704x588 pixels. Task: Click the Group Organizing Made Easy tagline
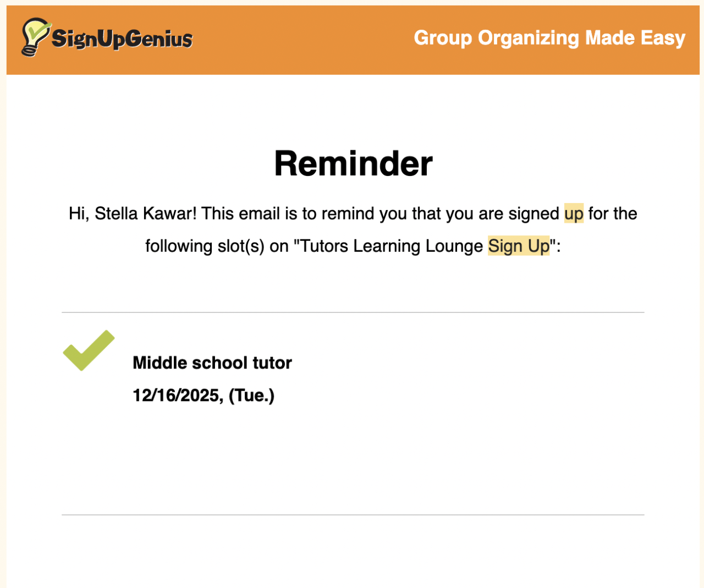click(549, 38)
